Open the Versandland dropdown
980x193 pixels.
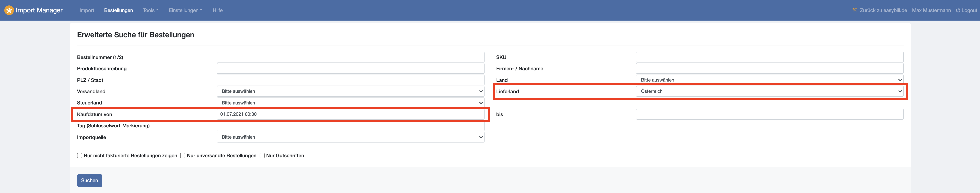click(350, 91)
